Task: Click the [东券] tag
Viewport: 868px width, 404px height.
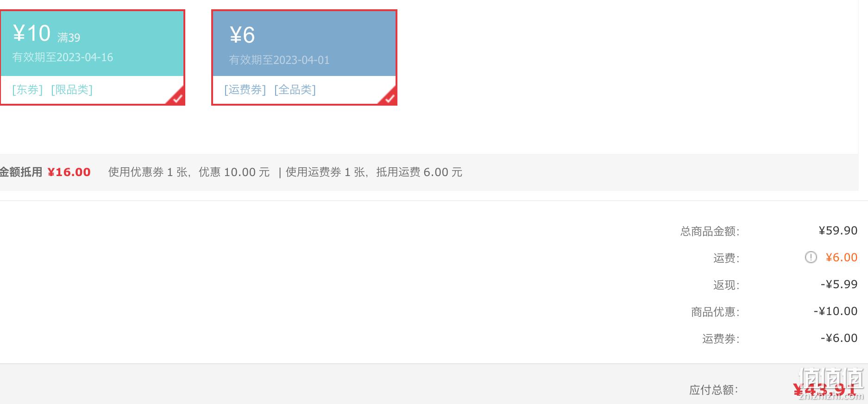Action: [27, 89]
